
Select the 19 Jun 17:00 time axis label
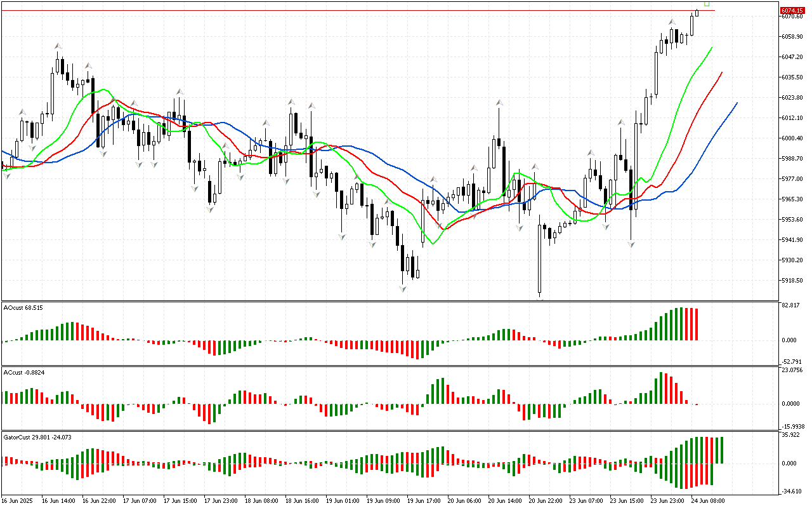423,500
